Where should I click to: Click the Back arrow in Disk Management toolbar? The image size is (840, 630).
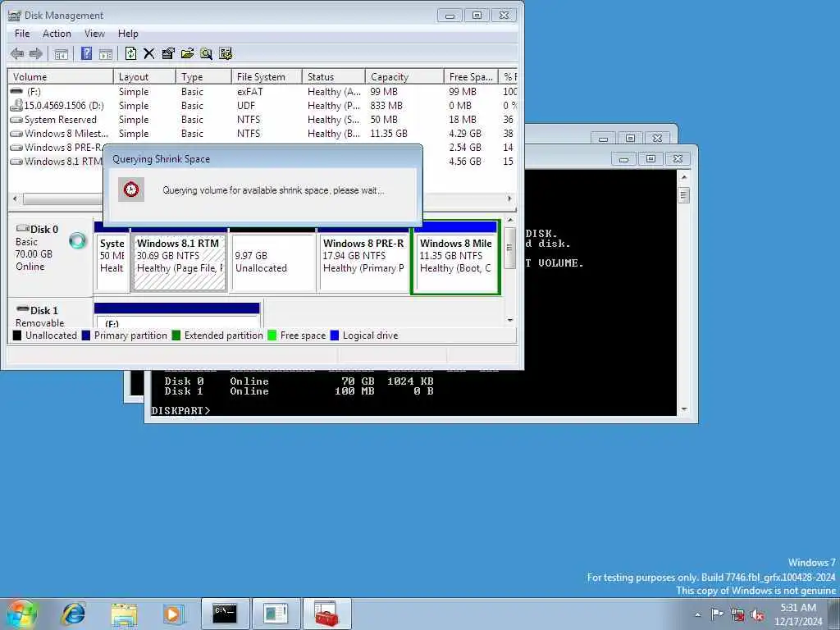pyautogui.click(x=17, y=53)
